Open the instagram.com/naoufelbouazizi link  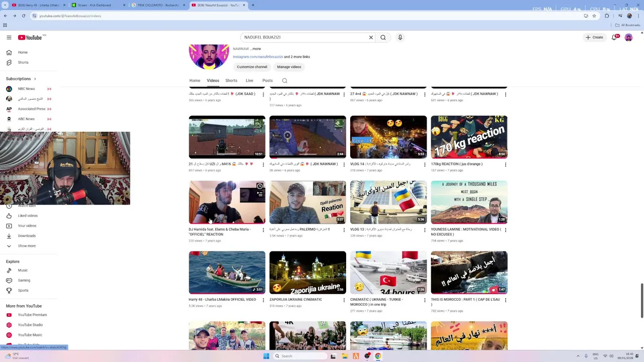pos(258,57)
